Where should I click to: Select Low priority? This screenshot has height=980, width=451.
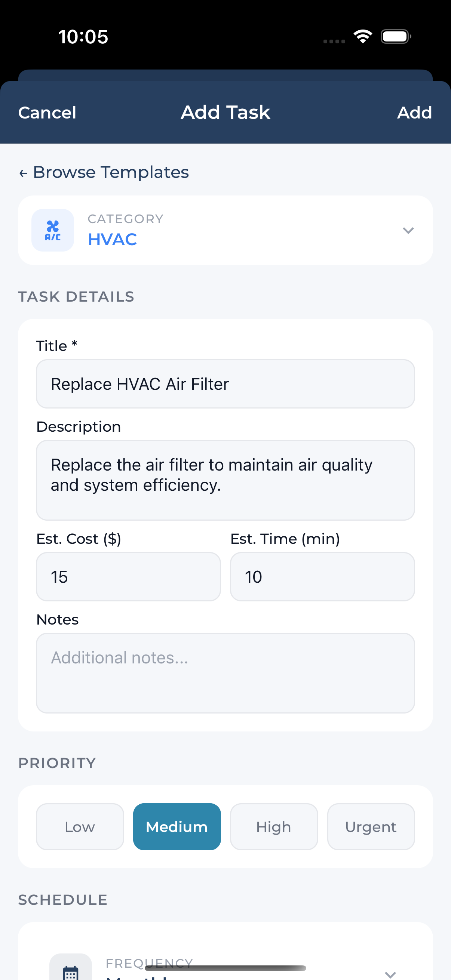(80, 827)
